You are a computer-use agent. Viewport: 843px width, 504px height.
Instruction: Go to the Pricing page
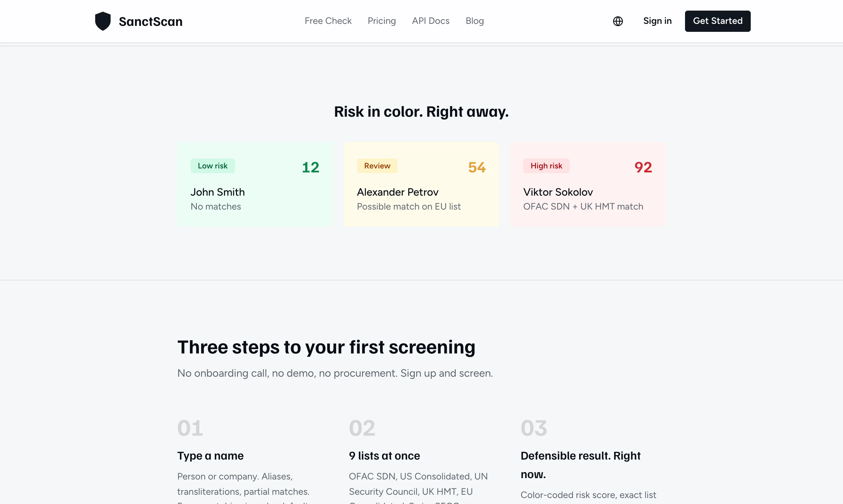pyautogui.click(x=382, y=21)
